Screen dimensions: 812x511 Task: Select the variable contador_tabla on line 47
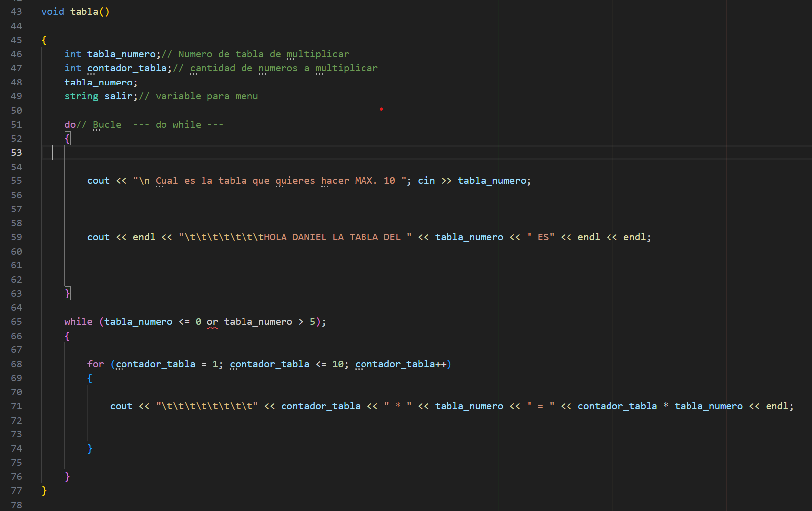click(127, 68)
